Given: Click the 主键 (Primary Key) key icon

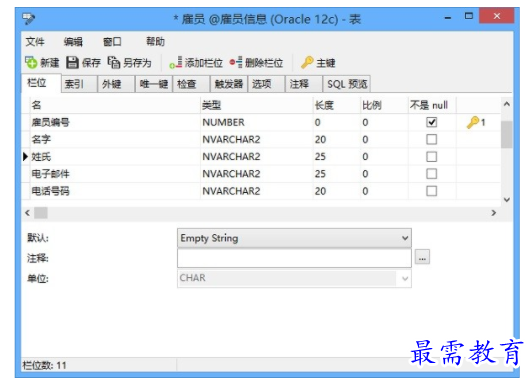Looking at the screenshot, I should [307, 62].
